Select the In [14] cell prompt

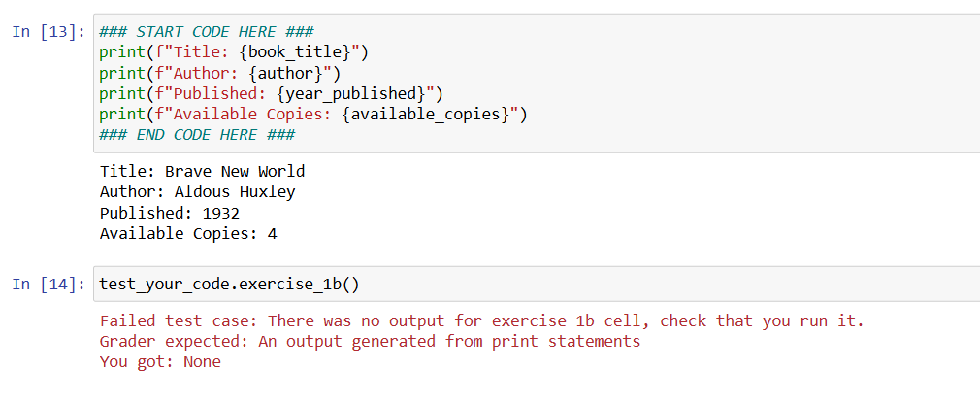(x=49, y=285)
